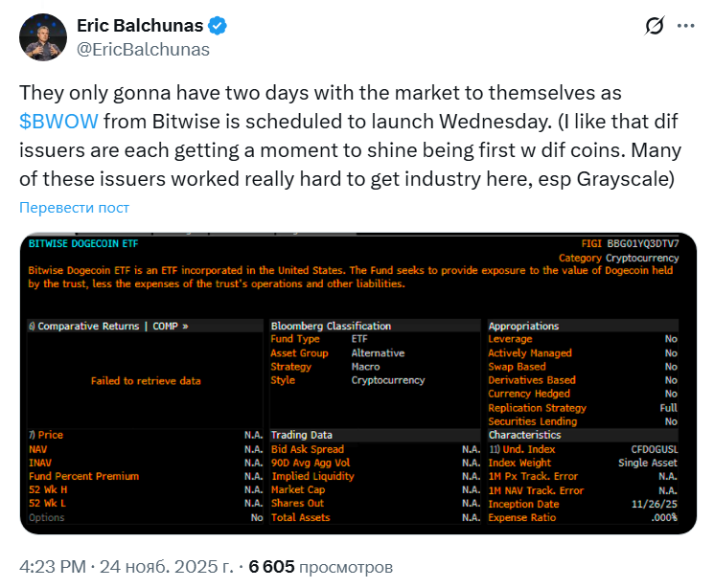
Task: Click the "Failed to retrieve data" message
Action: pos(146,380)
